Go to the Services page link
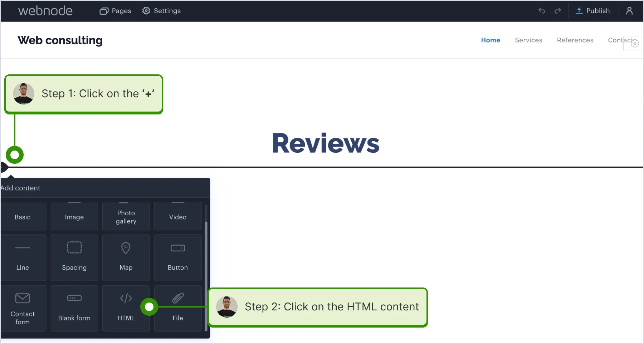Image resolution: width=644 pixels, height=344 pixels. (x=528, y=40)
